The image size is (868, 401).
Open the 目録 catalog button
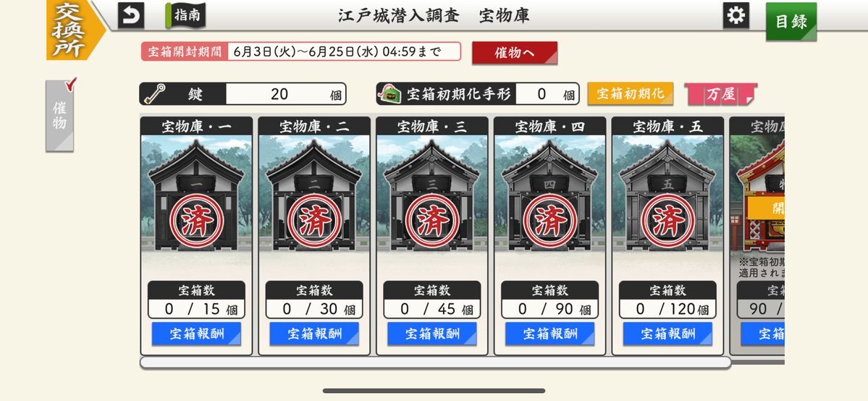pyautogui.click(x=791, y=22)
